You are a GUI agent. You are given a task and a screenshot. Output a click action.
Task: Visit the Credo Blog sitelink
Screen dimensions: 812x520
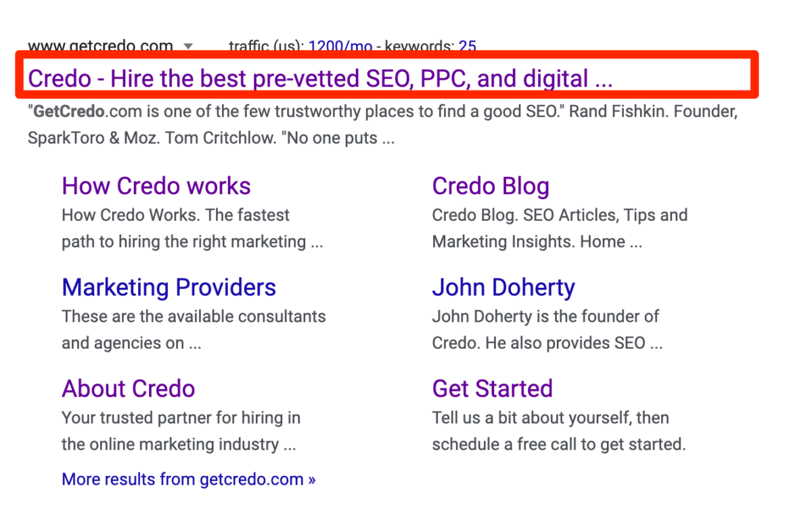point(491,186)
